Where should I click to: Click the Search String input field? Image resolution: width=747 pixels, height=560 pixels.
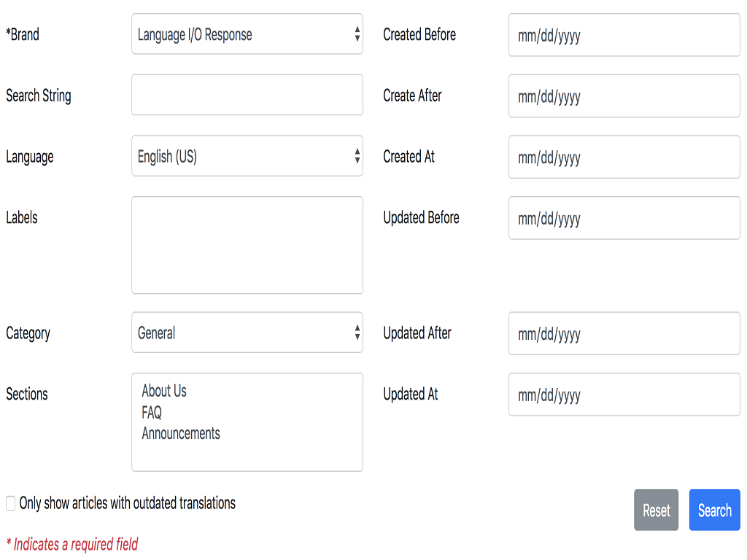(x=247, y=96)
